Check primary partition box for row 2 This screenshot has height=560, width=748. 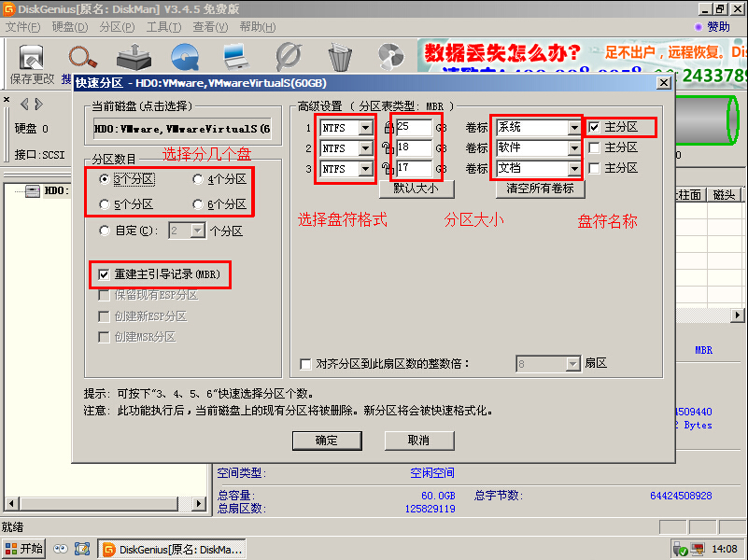point(594,147)
